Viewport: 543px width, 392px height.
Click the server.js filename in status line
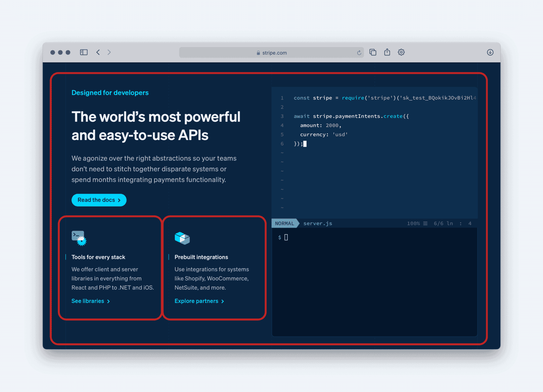pos(318,223)
